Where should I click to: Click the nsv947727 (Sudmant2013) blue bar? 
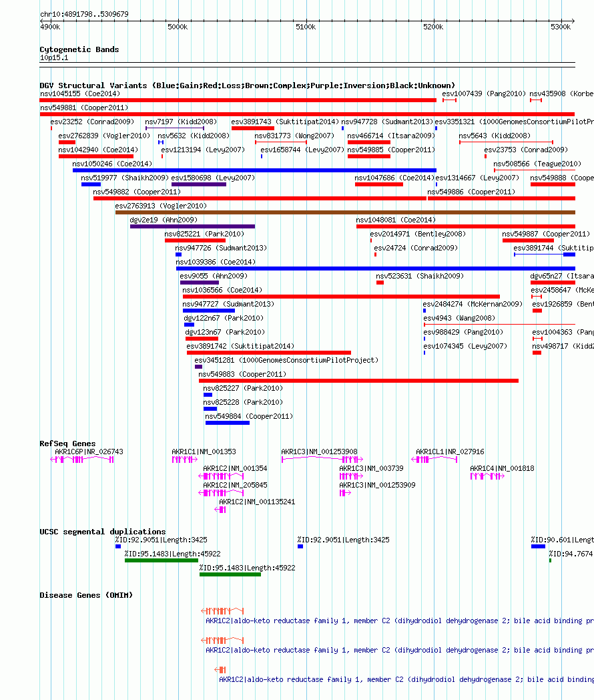[209, 311]
